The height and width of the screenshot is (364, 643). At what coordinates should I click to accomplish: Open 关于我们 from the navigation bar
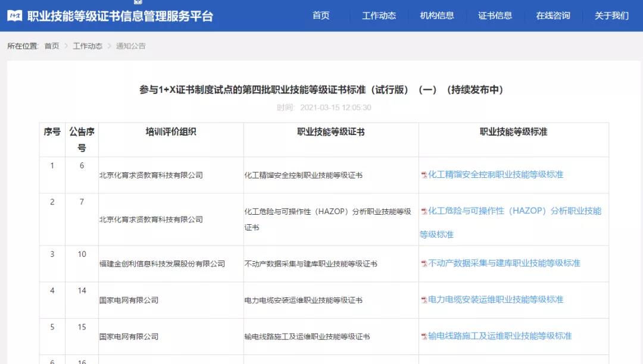611,15
